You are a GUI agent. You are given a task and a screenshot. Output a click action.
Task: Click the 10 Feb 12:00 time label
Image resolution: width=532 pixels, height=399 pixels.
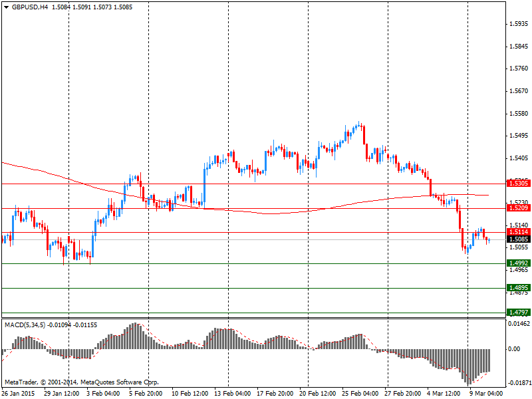(190, 394)
